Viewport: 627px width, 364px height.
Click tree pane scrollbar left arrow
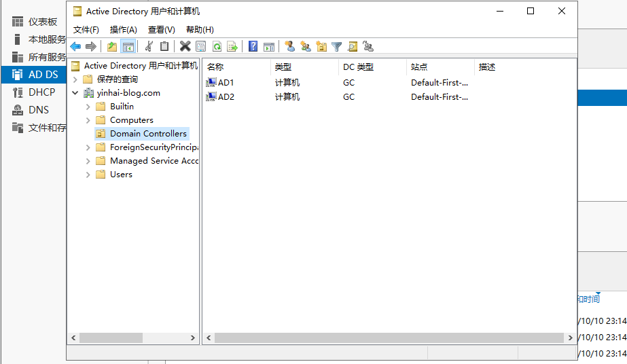click(x=73, y=338)
